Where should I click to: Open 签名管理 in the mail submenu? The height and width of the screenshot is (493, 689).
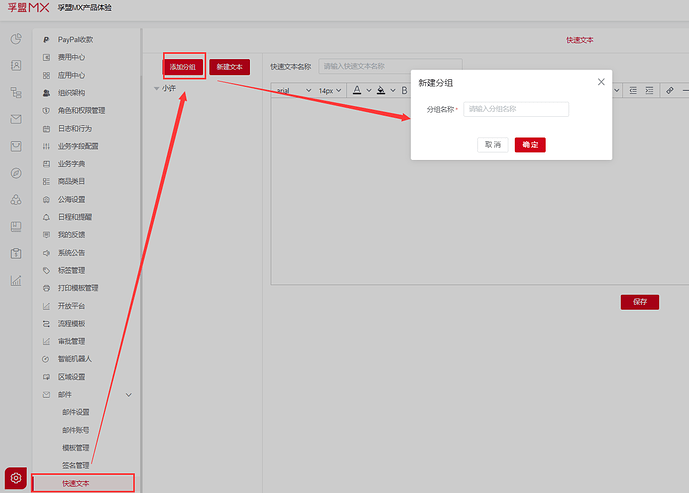(76, 465)
